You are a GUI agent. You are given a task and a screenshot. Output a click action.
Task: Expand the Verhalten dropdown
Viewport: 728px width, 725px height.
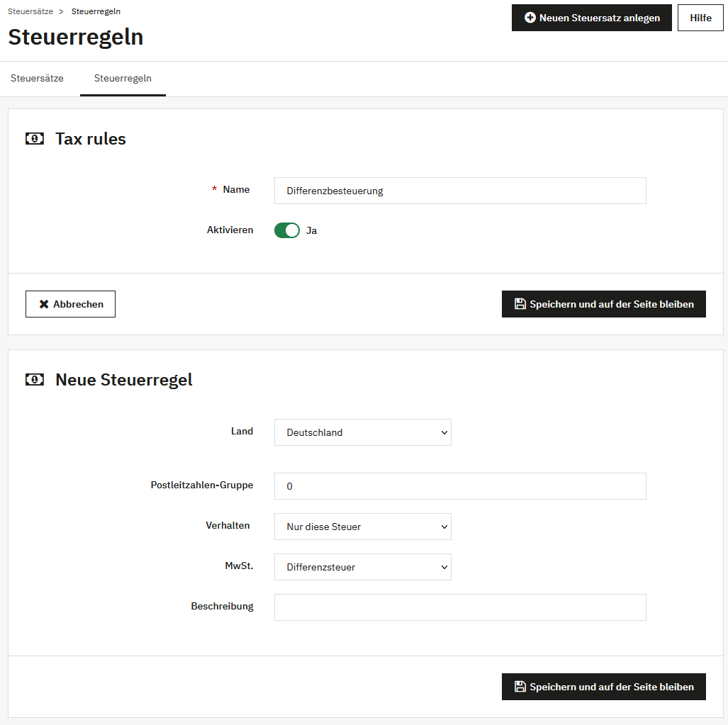click(x=362, y=527)
